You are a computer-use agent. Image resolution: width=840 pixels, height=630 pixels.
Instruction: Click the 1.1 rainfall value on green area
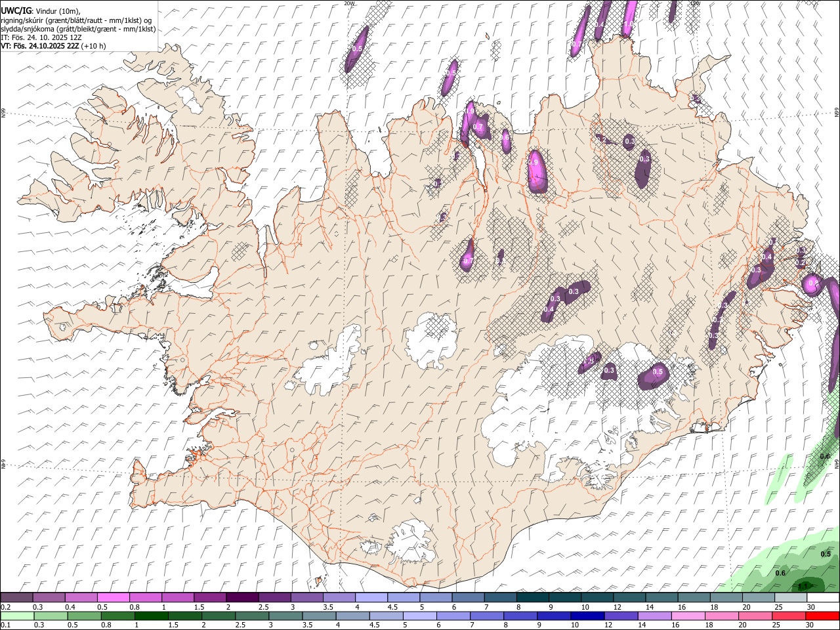pyautogui.click(x=803, y=586)
